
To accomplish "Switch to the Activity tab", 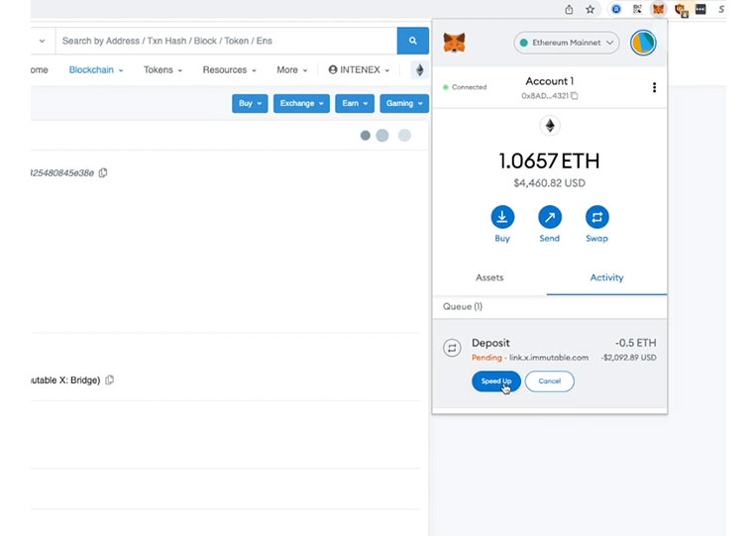I will pos(606,277).
